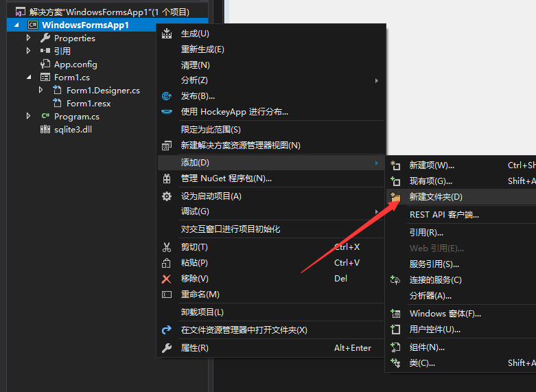Click the Paste (粘贴) clipboard icon
The image size is (536, 392).
[166, 263]
